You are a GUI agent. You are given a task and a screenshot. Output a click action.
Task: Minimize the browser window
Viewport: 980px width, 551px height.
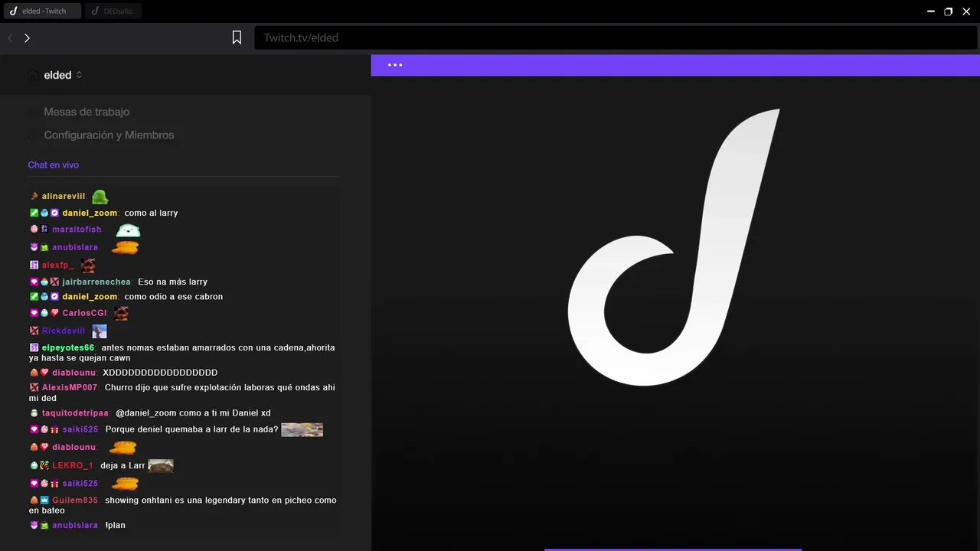931,11
